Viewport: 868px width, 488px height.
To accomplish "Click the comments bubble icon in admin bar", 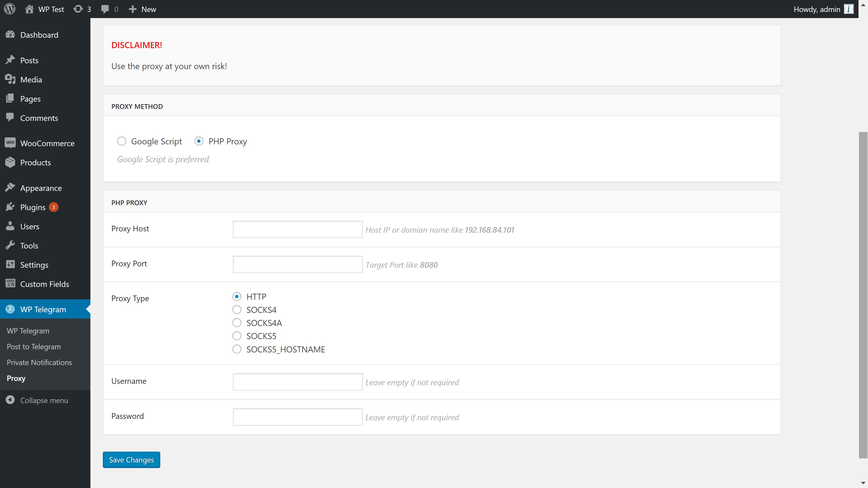I will pos(105,9).
